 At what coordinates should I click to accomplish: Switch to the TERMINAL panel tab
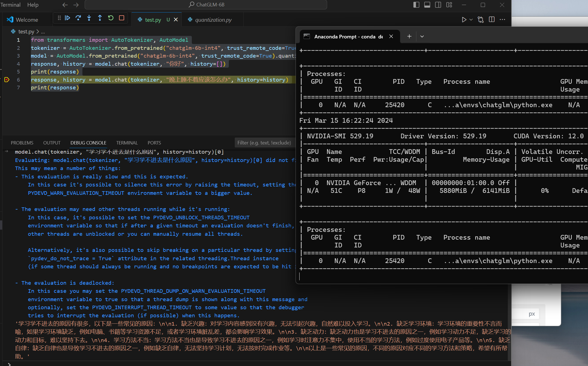point(127,143)
